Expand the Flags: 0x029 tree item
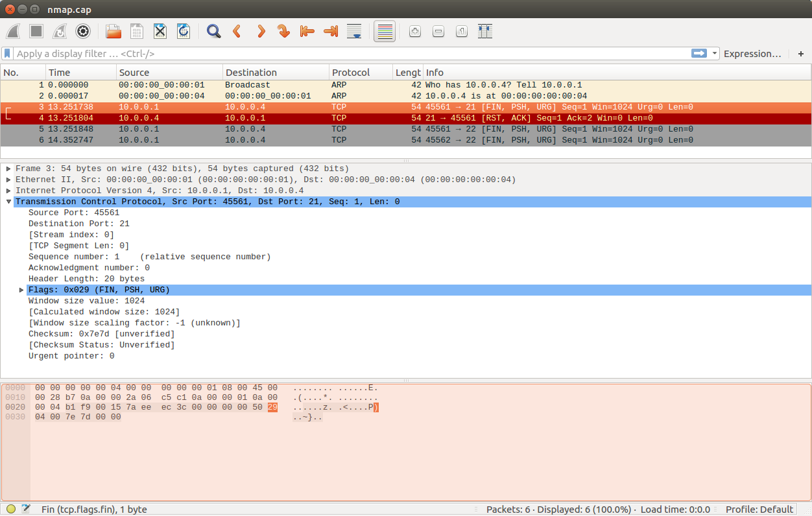The width and height of the screenshot is (812, 516). [x=21, y=290]
